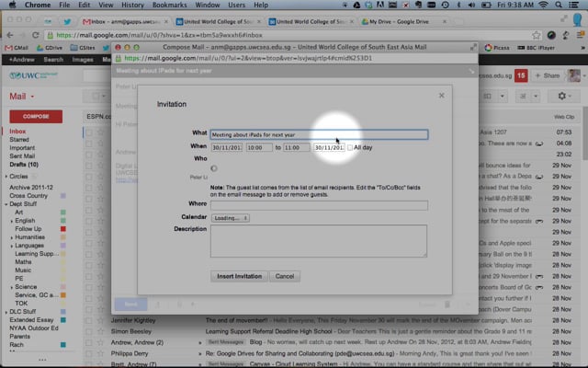Viewport: 588px width, 368px height.
Task: Open the Starred folder
Action: 19,140
